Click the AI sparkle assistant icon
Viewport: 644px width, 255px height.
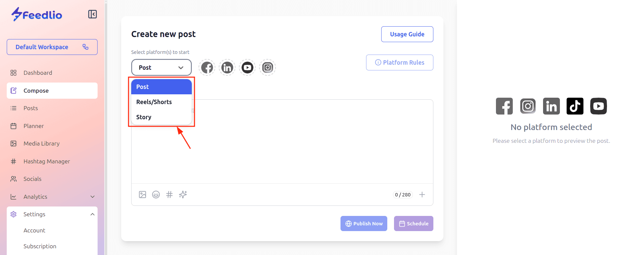[183, 194]
